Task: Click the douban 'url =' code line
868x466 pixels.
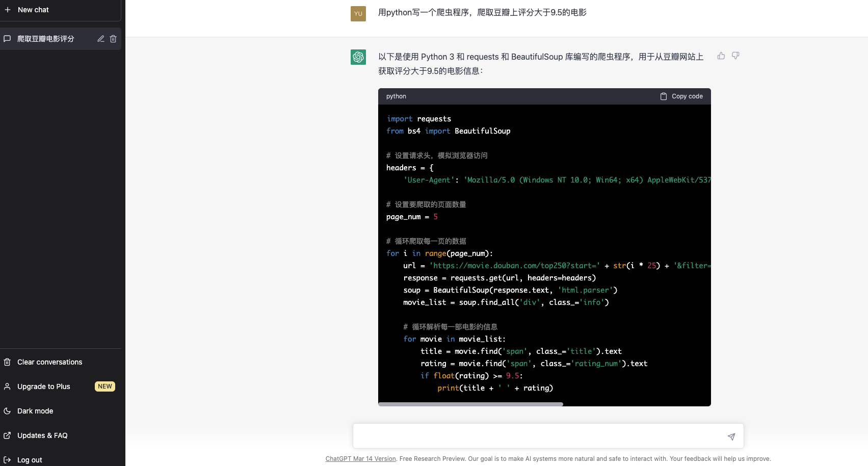Action: point(557,266)
